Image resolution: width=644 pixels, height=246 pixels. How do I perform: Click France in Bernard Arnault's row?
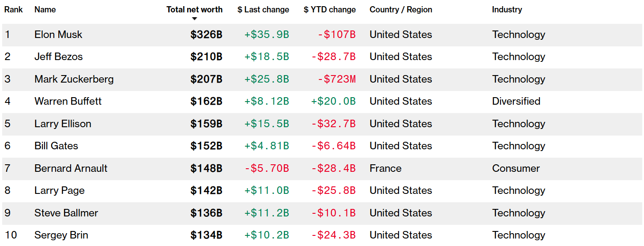[x=385, y=168]
